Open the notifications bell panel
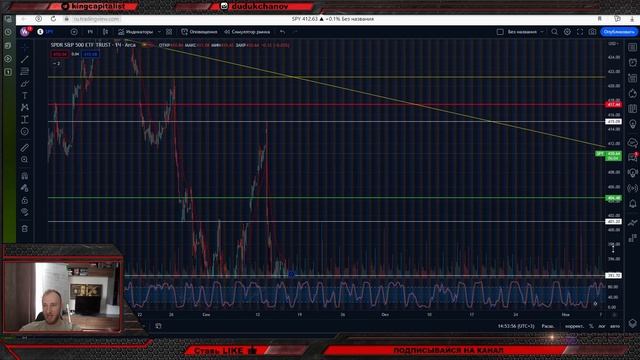 (633, 204)
